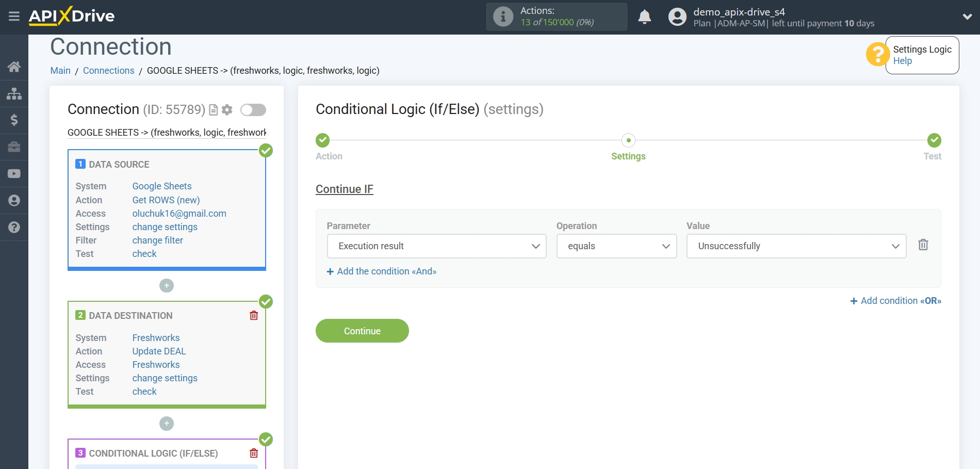Image resolution: width=980 pixels, height=469 pixels.
Task: Click the green Continue button
Action: click(362, 331)
